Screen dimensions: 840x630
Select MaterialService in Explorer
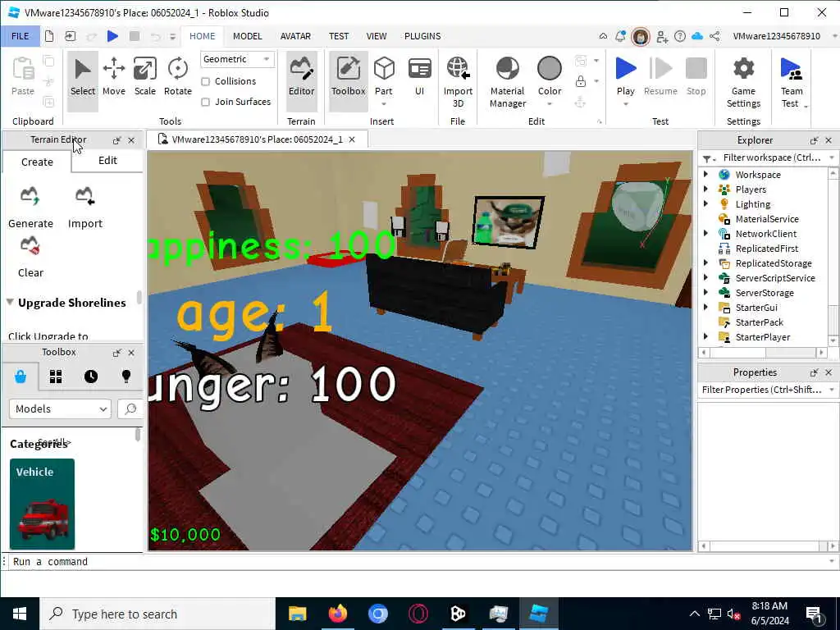767,218
